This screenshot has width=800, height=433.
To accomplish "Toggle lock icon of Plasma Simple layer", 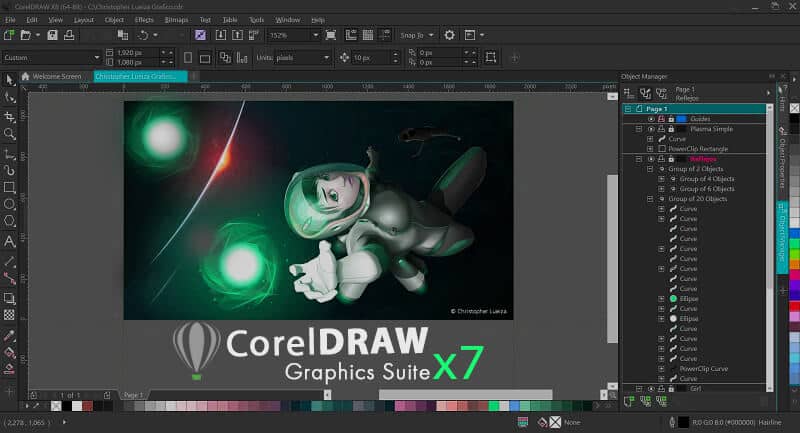I will tap(671, 129).
